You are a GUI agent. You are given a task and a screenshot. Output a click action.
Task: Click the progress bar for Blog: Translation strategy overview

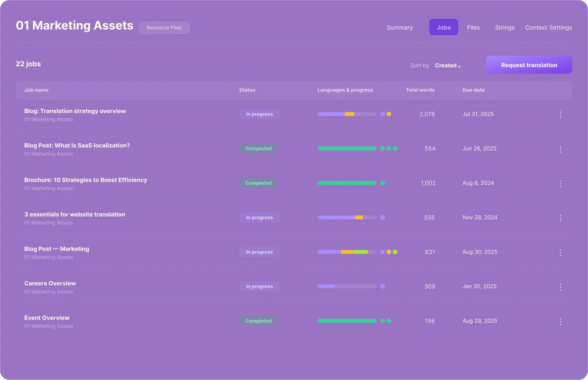point(347,114)
